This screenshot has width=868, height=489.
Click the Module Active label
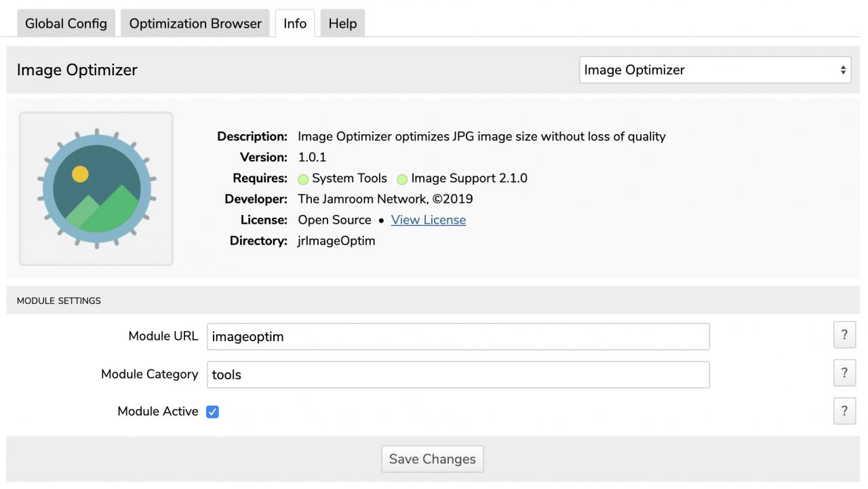[x=157, y=412]
